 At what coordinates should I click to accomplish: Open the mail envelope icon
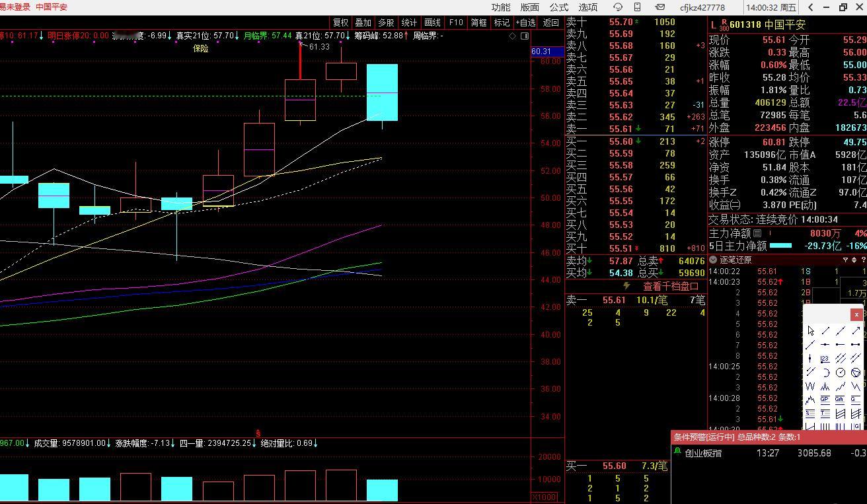[x=660, y=7]
